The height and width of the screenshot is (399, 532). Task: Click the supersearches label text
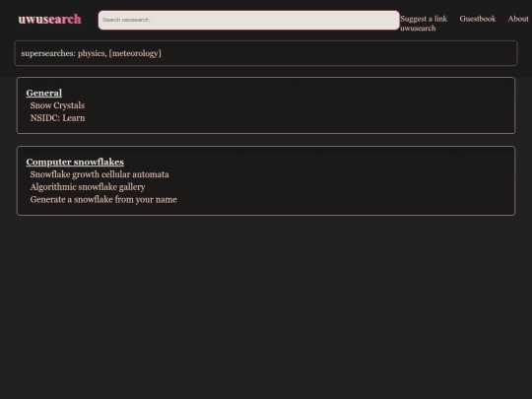click(48, 53)
